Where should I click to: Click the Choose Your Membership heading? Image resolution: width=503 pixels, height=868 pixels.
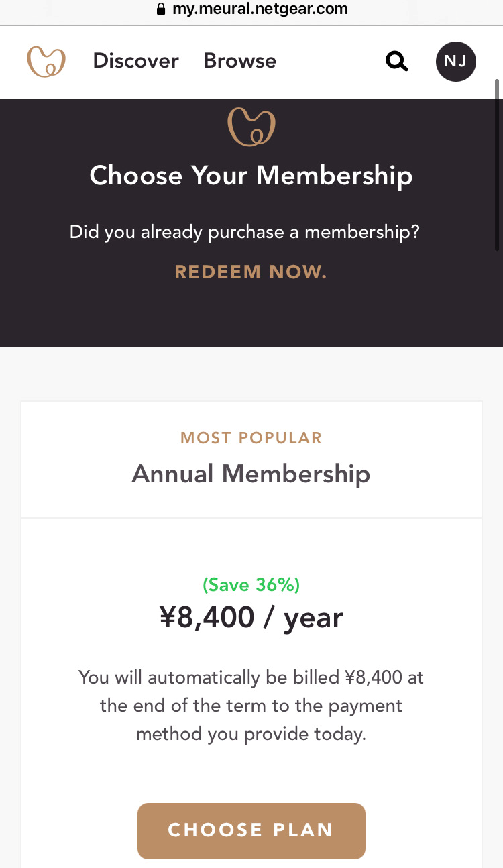coord(251,176)
